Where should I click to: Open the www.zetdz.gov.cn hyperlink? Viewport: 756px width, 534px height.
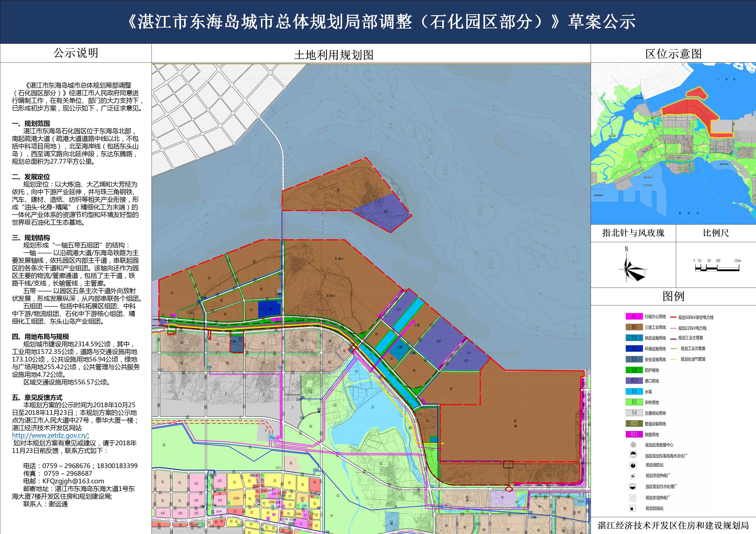click(50, 435)
